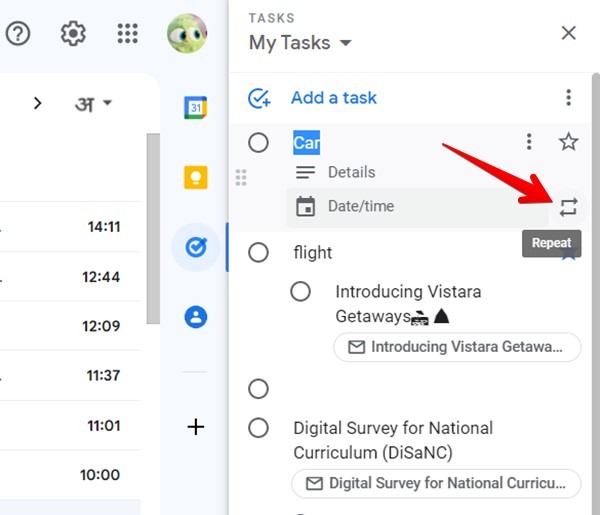Image resolution: width=600 pixels, height=515 pixels.
Task: Open the email received at 11:01
Action: [x=70, y=425]
